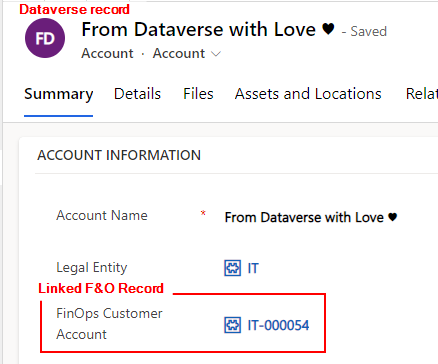Viewport: 438px width, 364px height.
Task: Open the IT legal entity link
Action: (253, 268)
